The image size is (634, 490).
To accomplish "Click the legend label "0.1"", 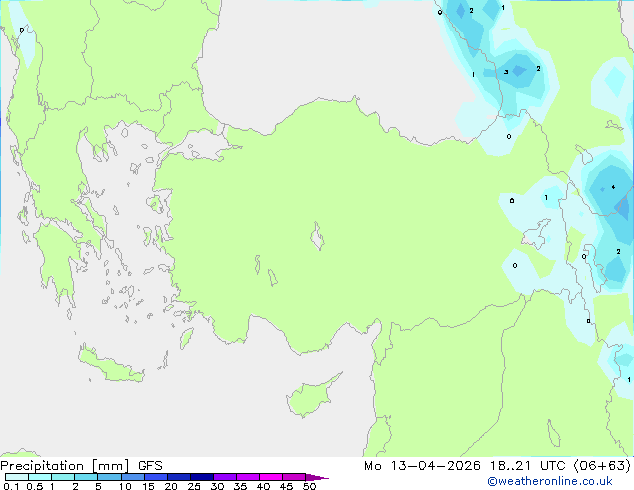I will (x=11, y=486).
